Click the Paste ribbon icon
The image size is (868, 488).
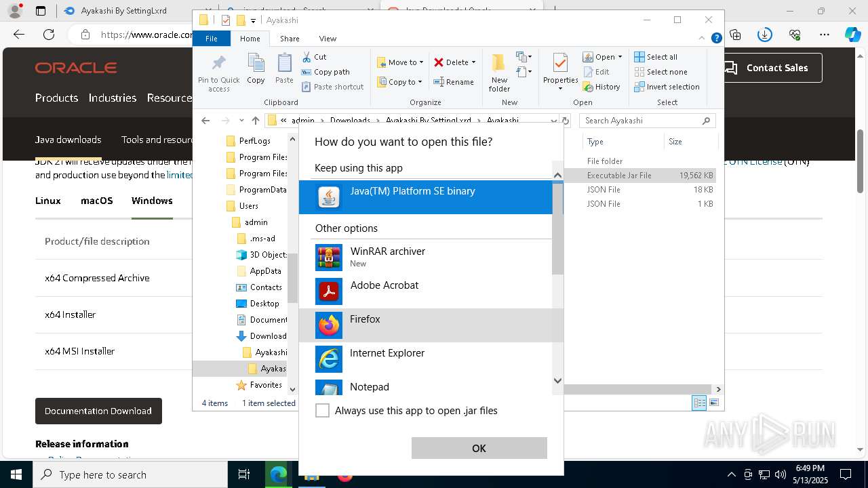(x=284, y=69)
